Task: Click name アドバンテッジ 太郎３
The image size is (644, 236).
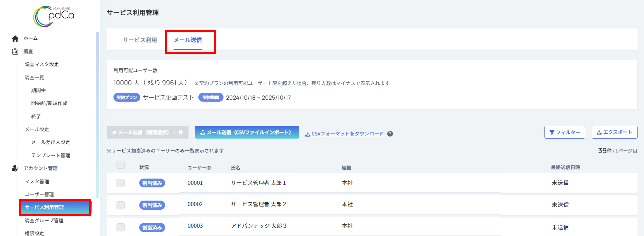Action: (x=259, y=226)
